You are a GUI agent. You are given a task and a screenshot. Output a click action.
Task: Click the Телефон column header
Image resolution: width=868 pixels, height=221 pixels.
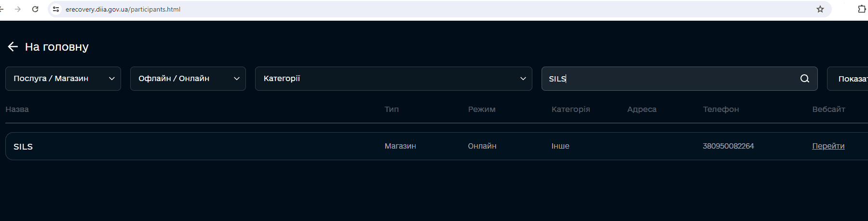pos(720,110)
